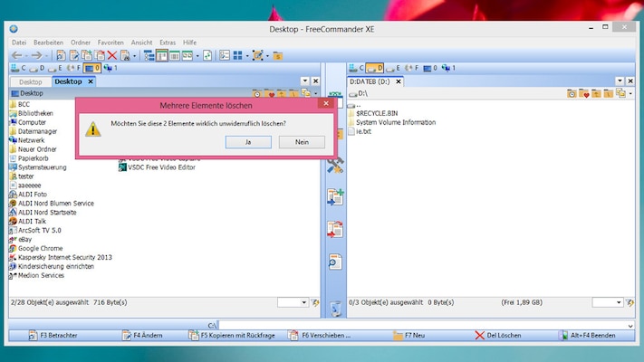Expand the command line history dropdown
This screenshot has height=362, width=644.
point(630,325)
